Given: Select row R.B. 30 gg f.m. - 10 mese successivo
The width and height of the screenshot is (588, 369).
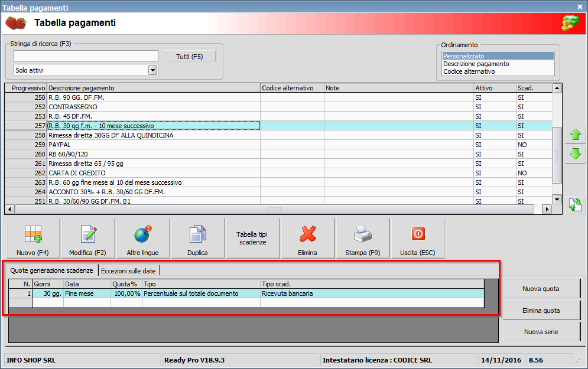Looking at the screenshot, I should [x=278, y=126].
